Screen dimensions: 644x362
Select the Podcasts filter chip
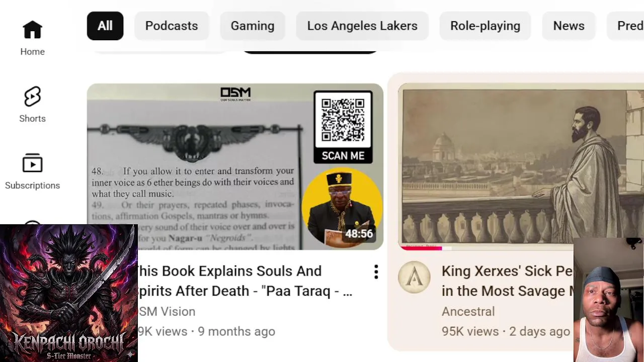click(x=172, y=26)
